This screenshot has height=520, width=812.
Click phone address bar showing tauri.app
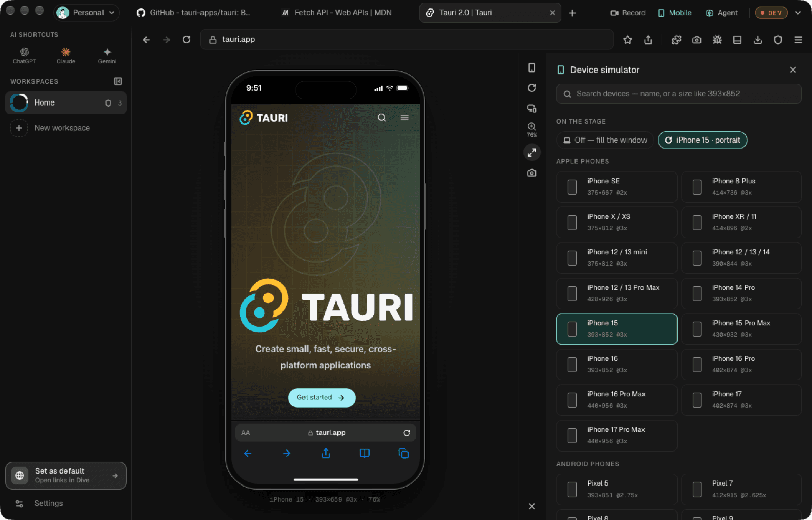coord(326,433)
